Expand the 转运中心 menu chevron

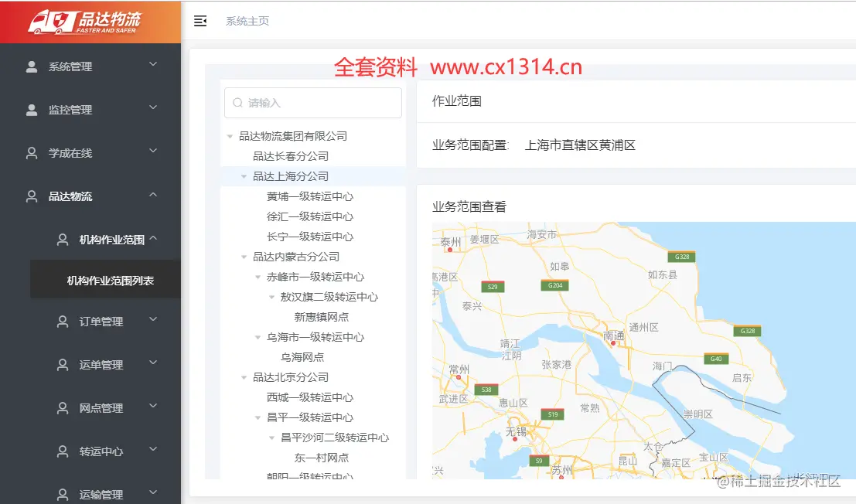point(153,449)
